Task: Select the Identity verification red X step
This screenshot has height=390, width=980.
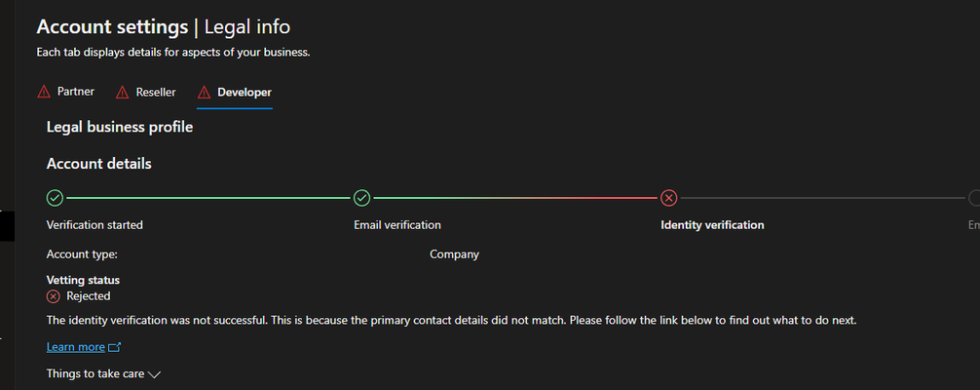Action: pyautogui.click(x=668, y=199)
